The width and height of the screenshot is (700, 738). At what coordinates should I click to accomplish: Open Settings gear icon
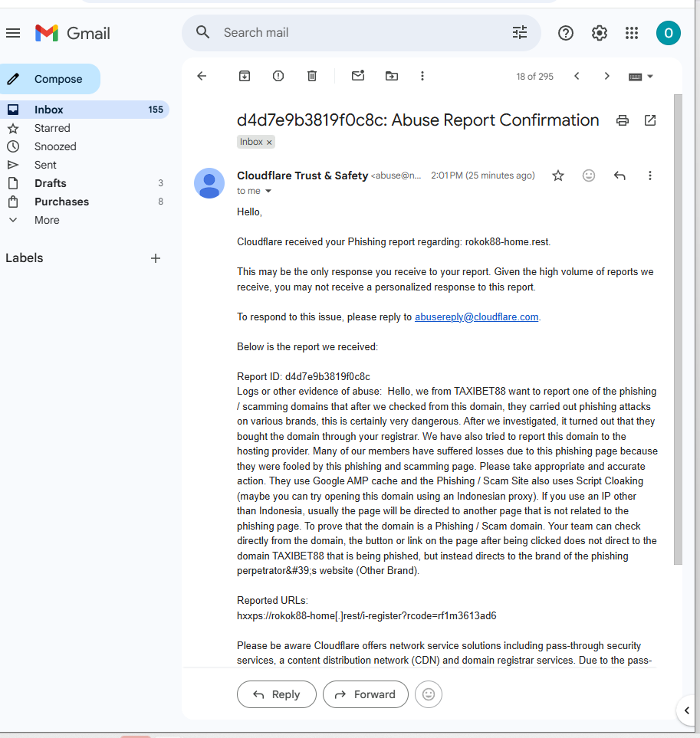click(x=599, y=33)
